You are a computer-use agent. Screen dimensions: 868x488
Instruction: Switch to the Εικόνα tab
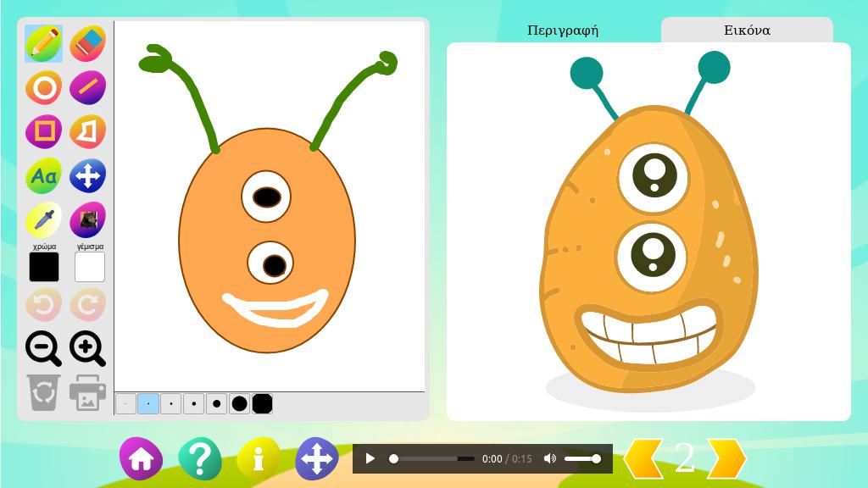[748, 30]
